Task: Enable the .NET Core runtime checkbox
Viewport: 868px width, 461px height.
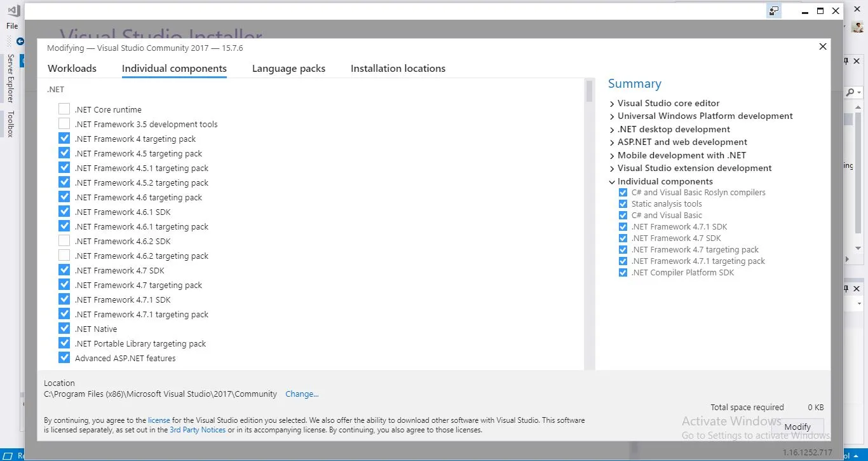Action: (x=64, y=109)
